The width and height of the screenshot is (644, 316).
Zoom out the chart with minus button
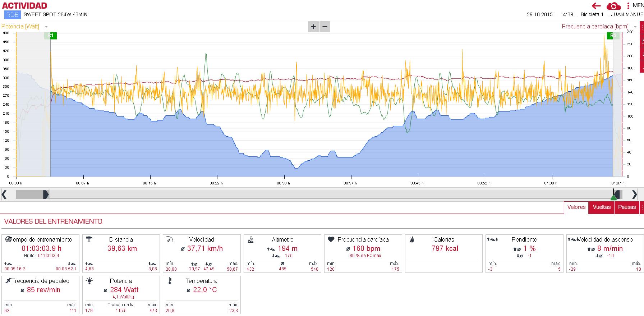click(x=325, y=27)
